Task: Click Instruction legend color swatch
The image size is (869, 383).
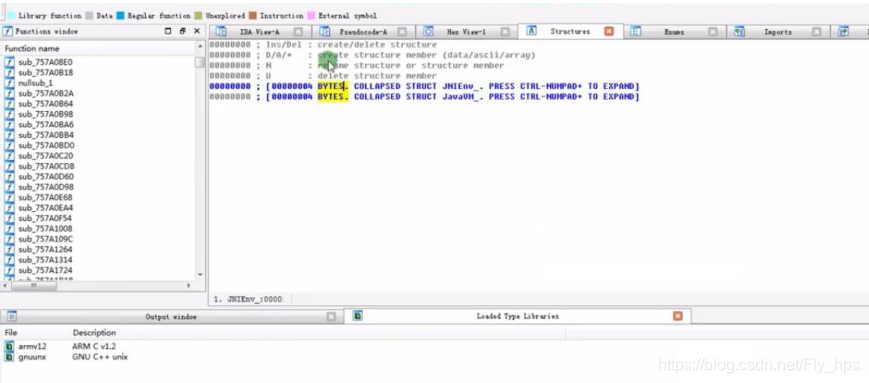Action: (x=253, y=16)
